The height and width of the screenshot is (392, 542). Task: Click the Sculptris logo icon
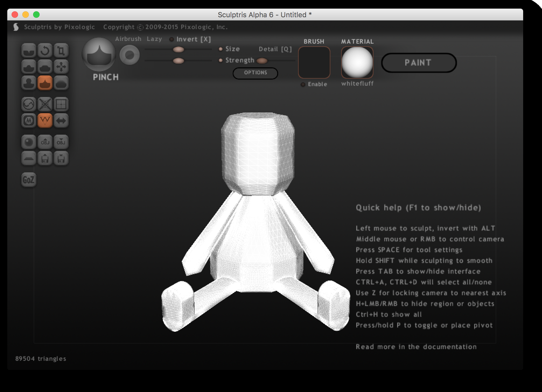16,27
